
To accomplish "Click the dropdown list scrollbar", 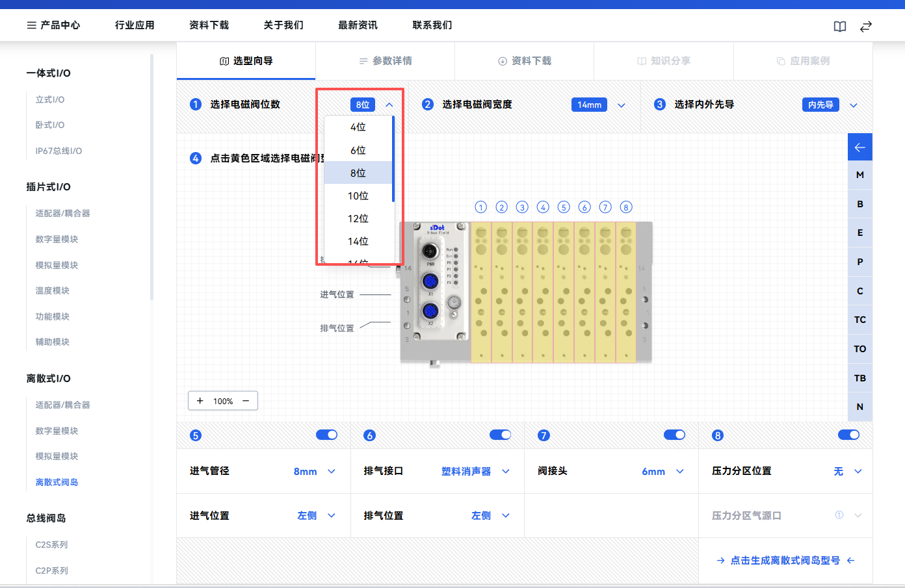I will click(x=393, y=159).
